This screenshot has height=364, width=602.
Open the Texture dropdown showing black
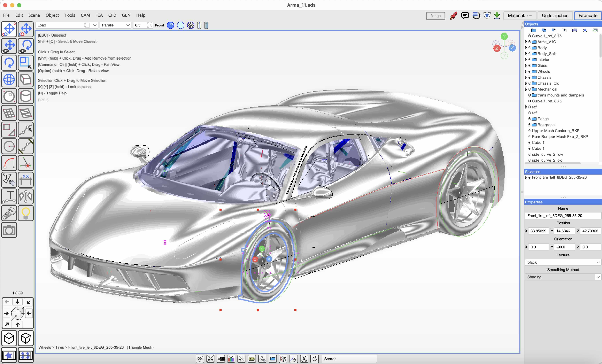(x=563, y=262)
